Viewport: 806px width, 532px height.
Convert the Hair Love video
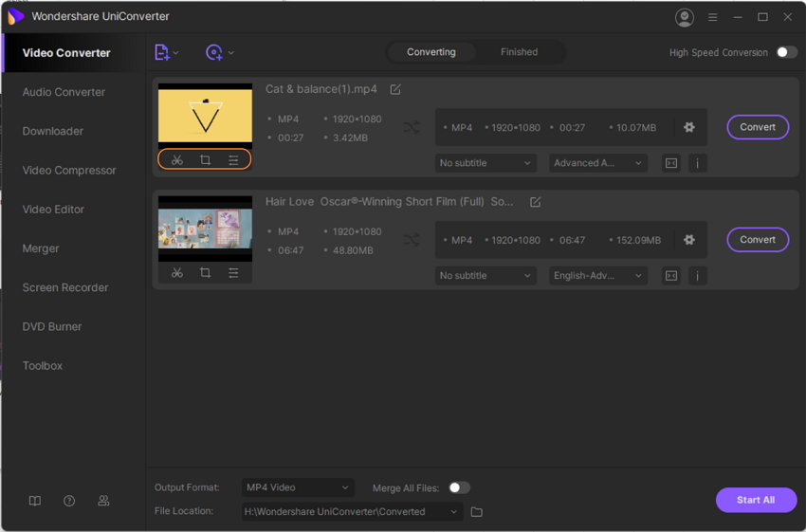pyautogui.click(x=758, y=240)
